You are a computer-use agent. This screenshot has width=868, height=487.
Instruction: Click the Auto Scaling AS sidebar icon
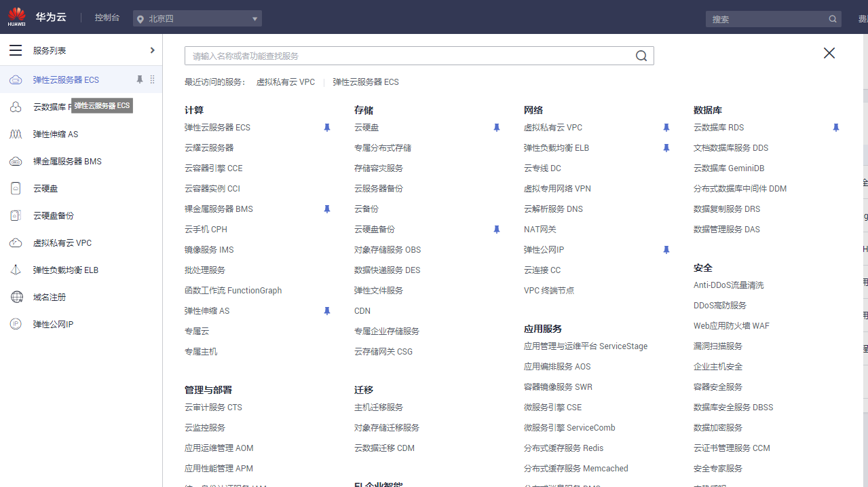tap(16, 134)
